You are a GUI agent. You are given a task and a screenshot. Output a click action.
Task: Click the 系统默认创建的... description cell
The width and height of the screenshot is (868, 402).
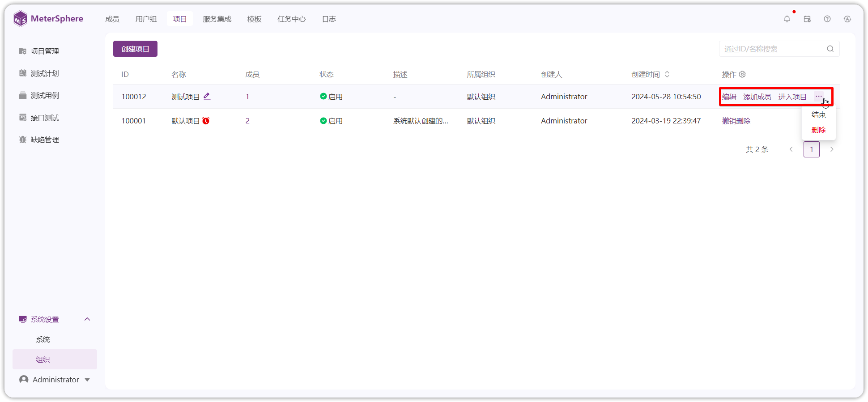click(x=421, y=121)
